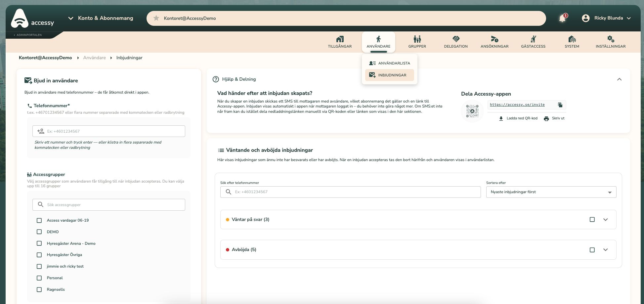The height and width of the screenshot is (304, 644).
Task: Select Inbjudningar from the menu
Action: [x=390, y=75]
